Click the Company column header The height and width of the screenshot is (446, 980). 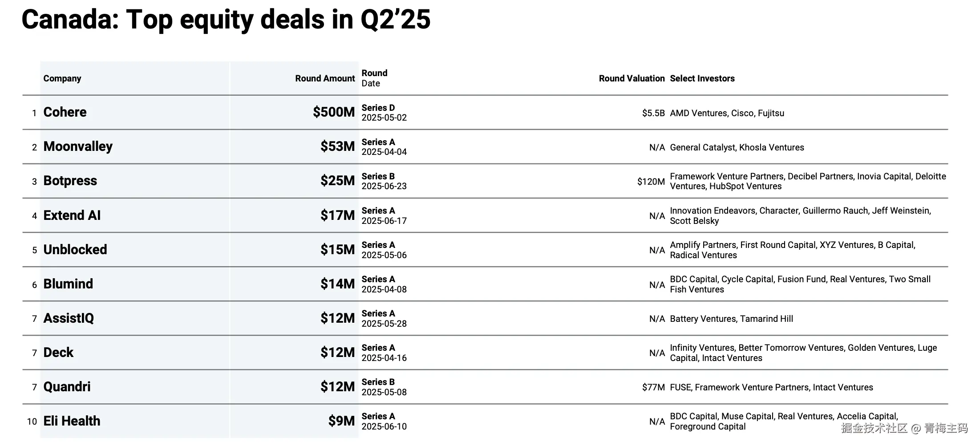(62, 79)
